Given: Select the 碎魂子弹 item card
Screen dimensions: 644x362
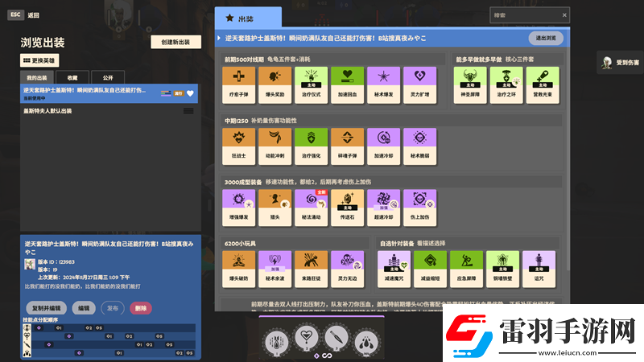Looking at the screenshot, I should pos(347,146).
